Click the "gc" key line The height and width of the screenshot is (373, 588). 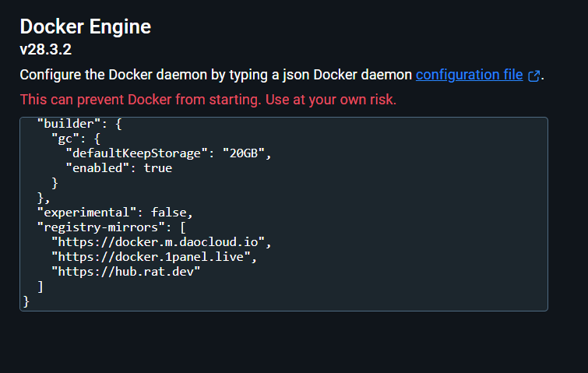76,139
